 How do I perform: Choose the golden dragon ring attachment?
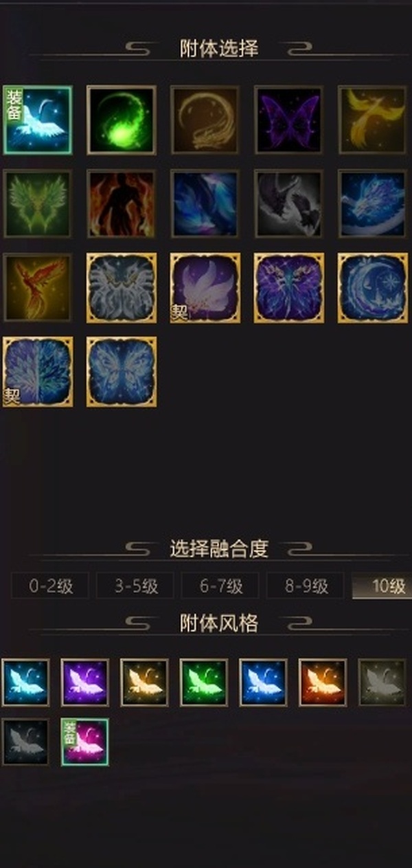205,120
